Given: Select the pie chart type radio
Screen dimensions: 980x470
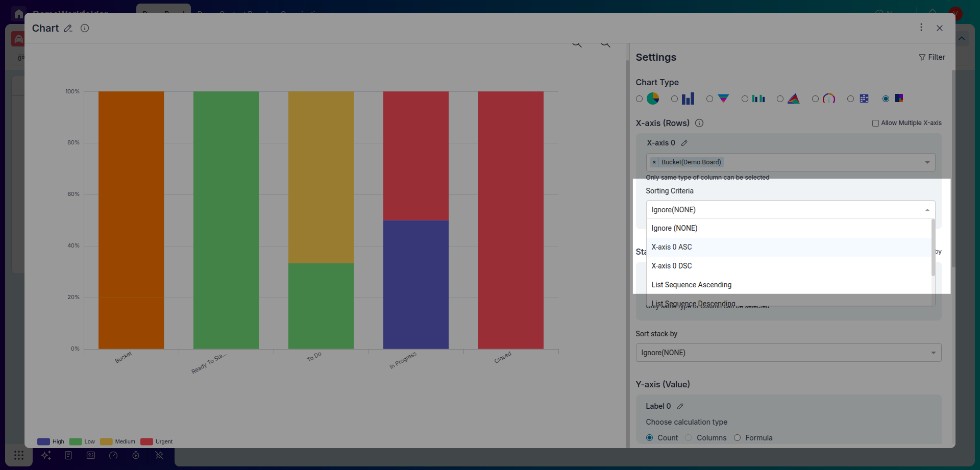Looking at the screenshot, I should pyautogui.click(x=640, y=99).
